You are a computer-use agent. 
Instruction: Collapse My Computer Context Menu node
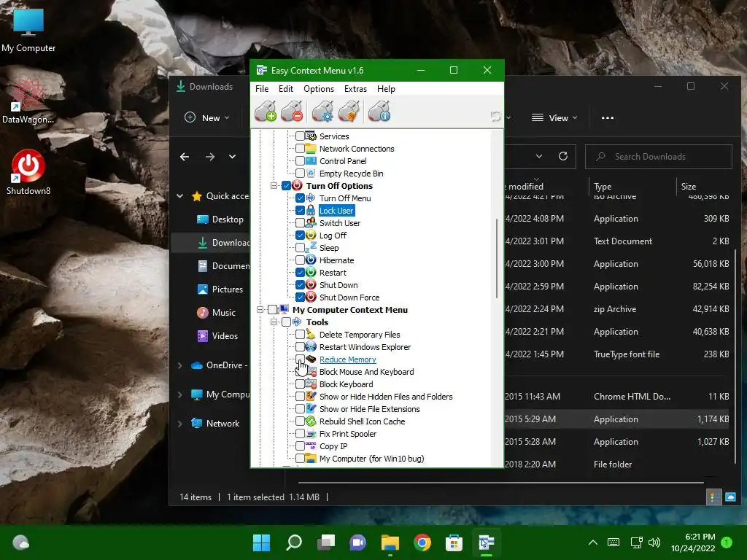coord(260,309)
